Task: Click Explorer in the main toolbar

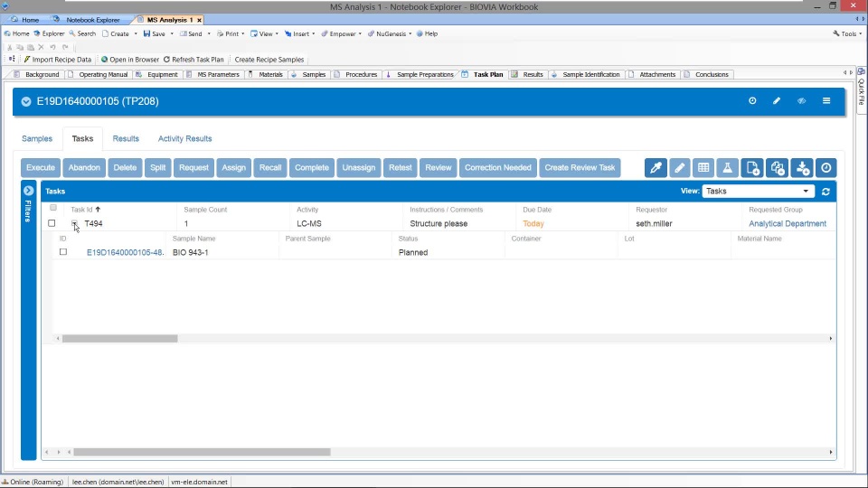Action: 49,33
